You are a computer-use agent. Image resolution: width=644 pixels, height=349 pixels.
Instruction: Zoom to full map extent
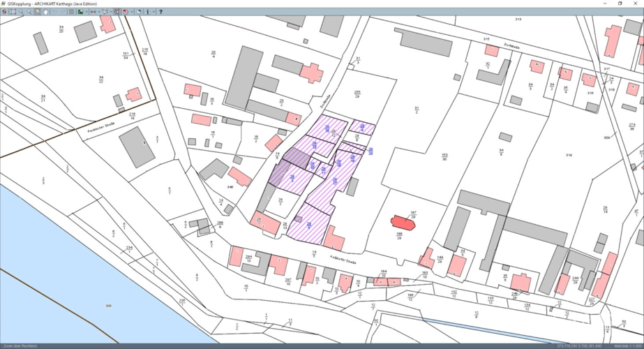pos(13,12)
